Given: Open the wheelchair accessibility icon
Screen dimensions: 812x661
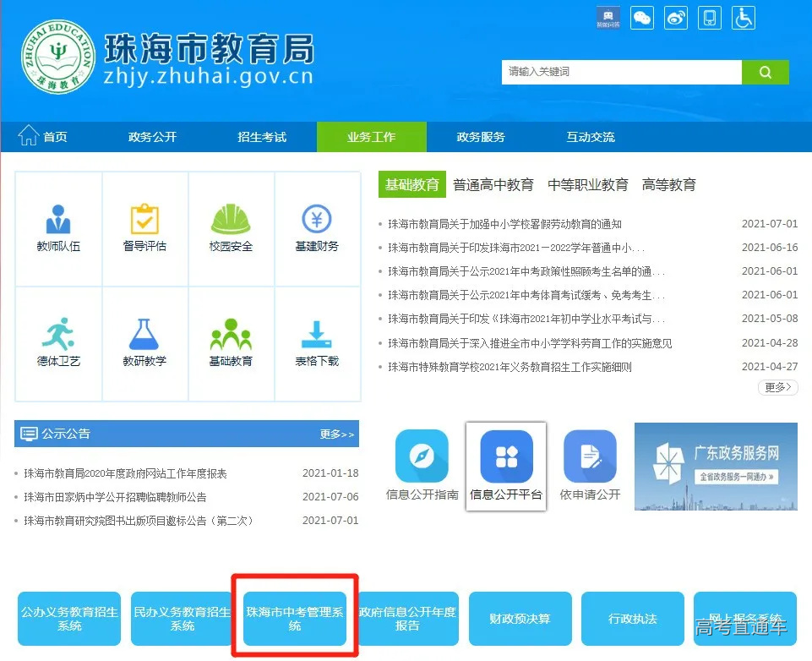Looking at the screenshot, I should pos(743,17).
